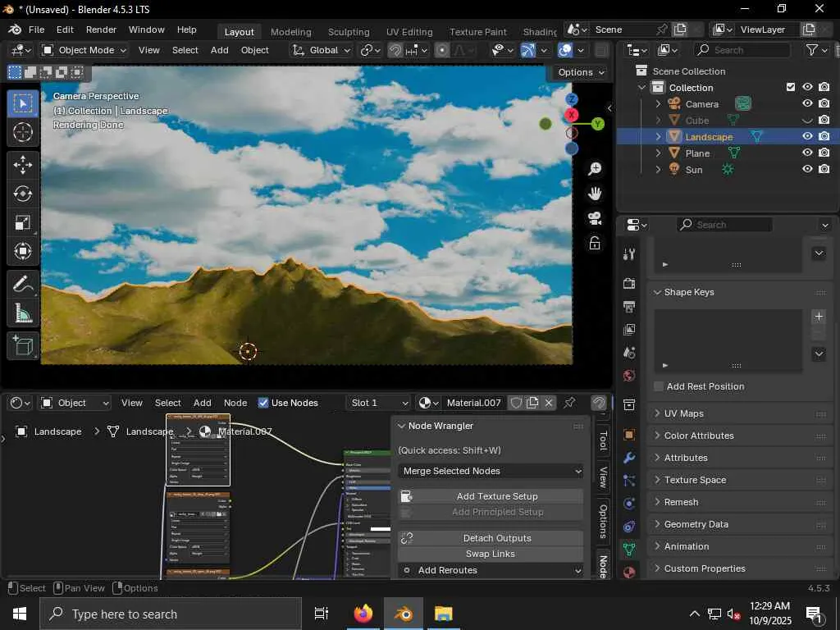Click the Add Cube tool
The height and width of the screenshot is (630, 840).
pos(23,346)
